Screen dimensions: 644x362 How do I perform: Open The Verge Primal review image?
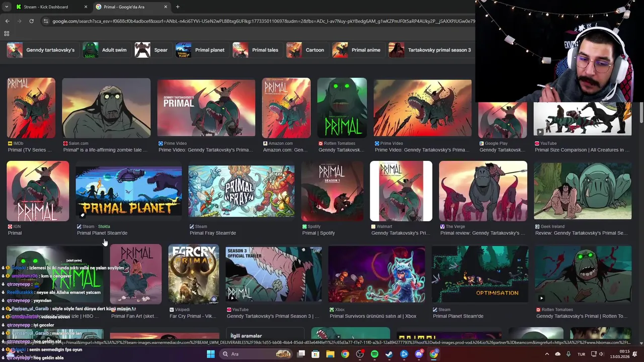tap(483, 191)
